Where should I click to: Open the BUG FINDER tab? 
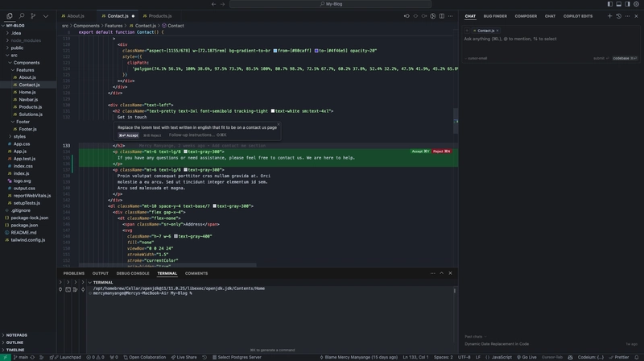[x=495, y=16]
